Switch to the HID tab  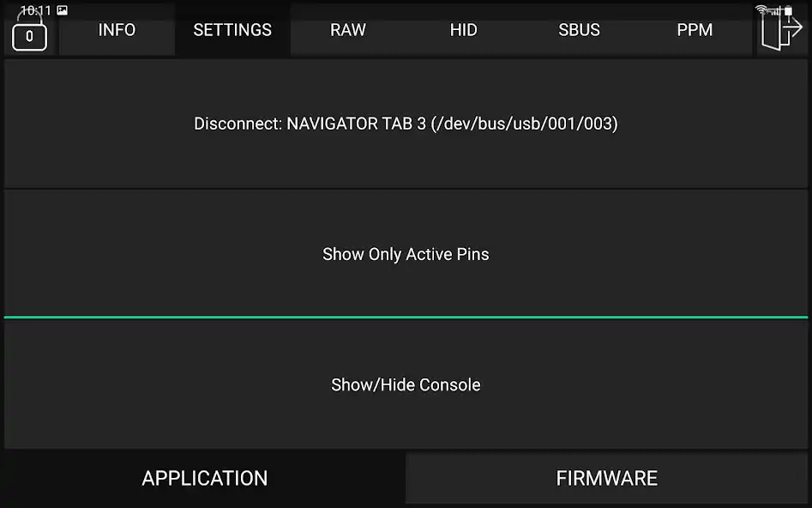463,30
